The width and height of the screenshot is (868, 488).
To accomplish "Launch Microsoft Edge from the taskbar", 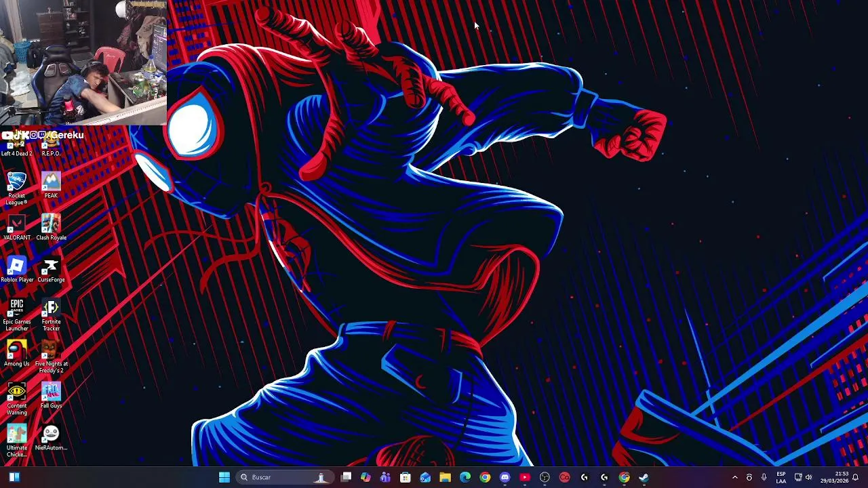I will pos(465,477).
